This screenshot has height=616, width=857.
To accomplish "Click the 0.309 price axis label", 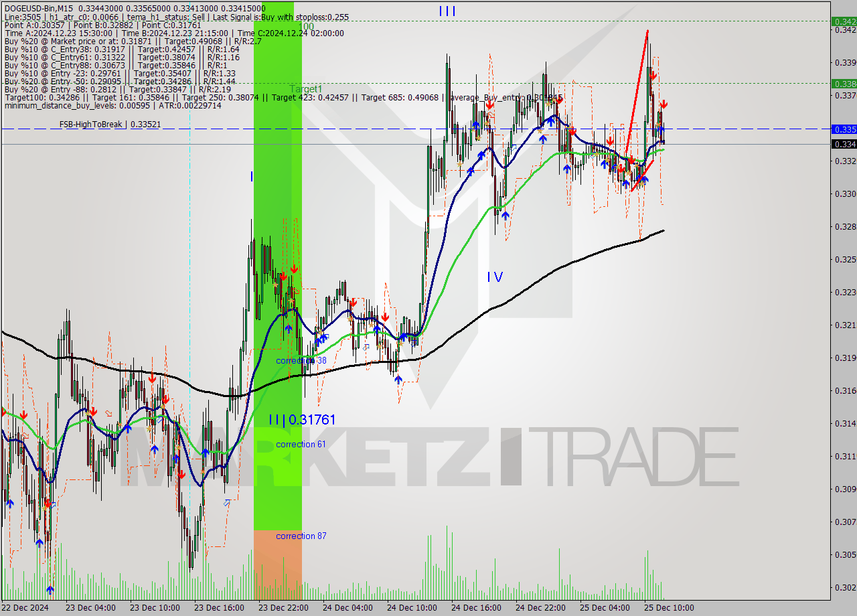I will pos(845,489).
